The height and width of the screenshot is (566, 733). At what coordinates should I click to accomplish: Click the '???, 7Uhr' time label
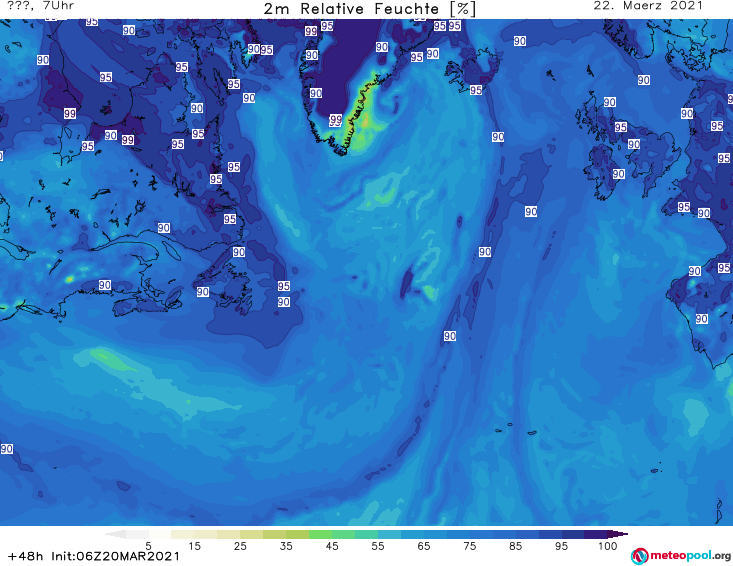tap(41, 6)
